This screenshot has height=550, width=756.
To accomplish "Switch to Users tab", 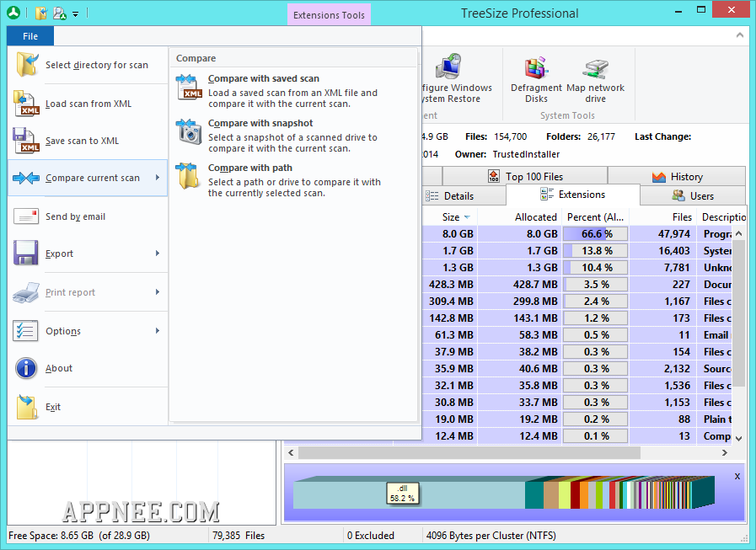I will click(693, 195).
